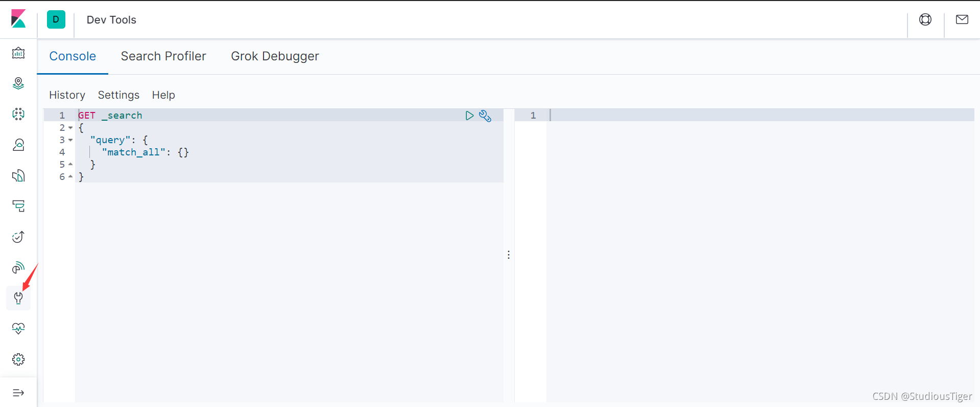Open the newsfeed mail icon

(x=962, y=19)
